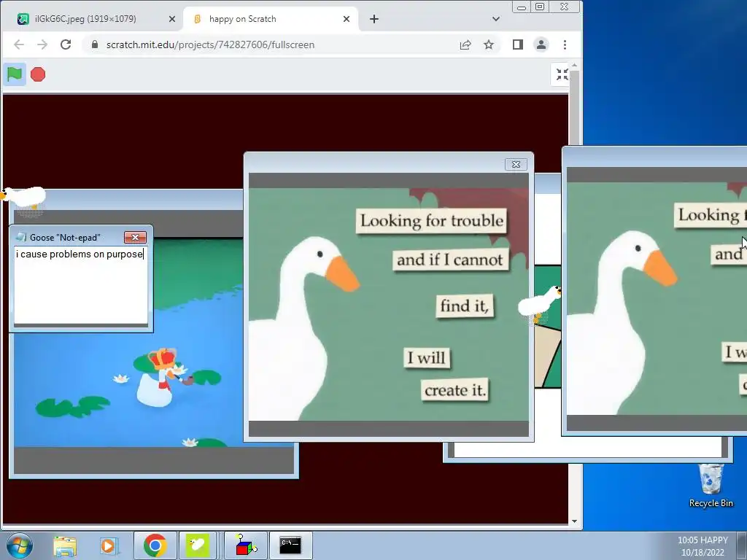
Task: Click the goose poem image in center window
Action: [x=389, y=304]
